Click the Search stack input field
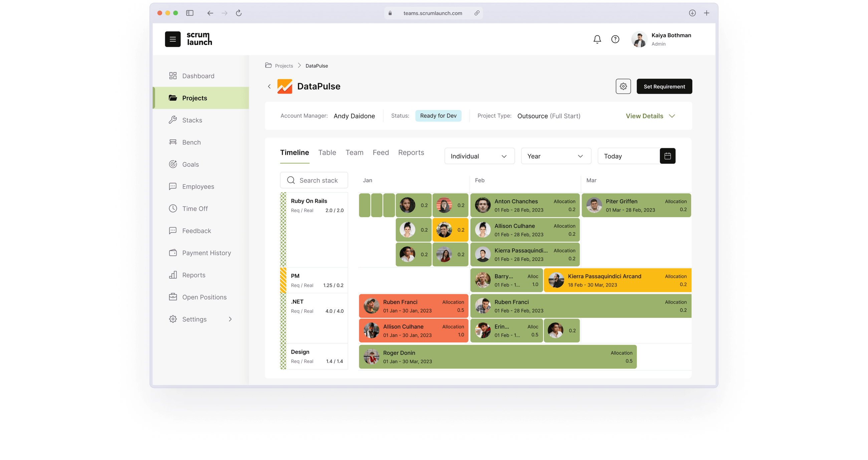This screenshot has height=460, width=868. click(x=318, y=180)
